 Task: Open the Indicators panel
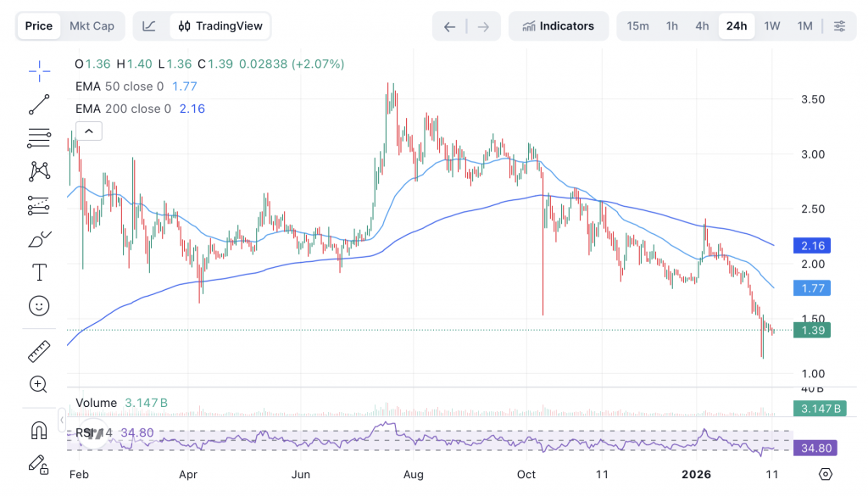click(558, 26)
